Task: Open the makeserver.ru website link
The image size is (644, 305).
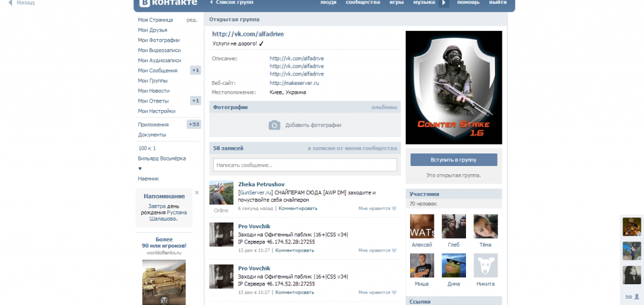Action: (x=294, y=82)
